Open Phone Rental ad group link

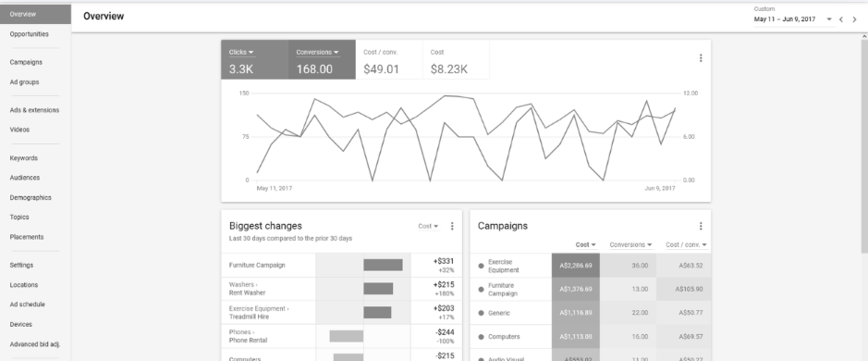(248, 341)
